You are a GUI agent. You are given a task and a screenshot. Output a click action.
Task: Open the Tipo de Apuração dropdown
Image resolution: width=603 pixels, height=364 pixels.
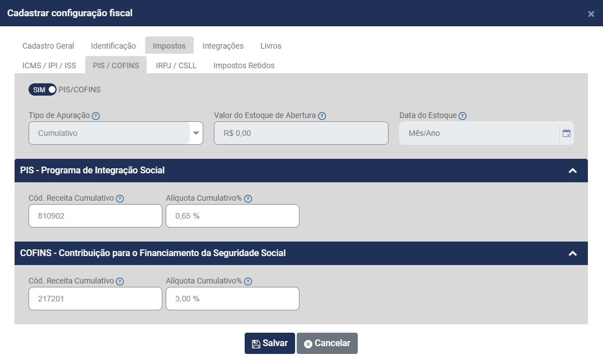tap(196, 134)
